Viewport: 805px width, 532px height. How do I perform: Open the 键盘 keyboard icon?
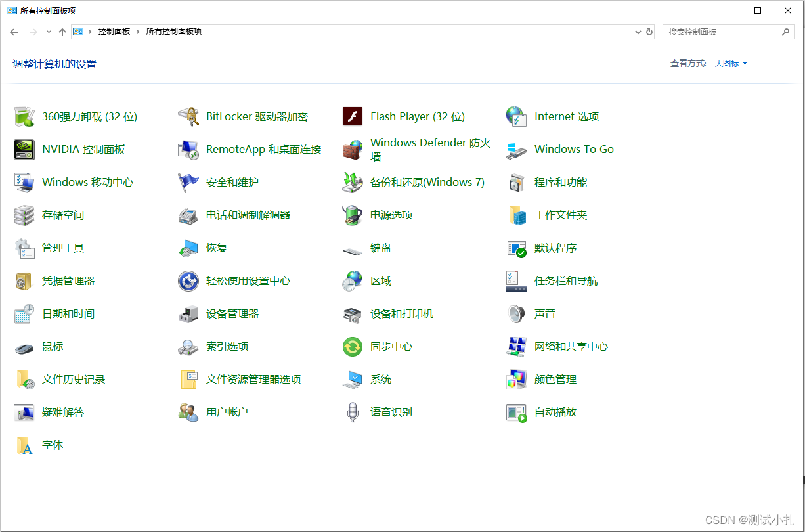[x=353, y=250]
